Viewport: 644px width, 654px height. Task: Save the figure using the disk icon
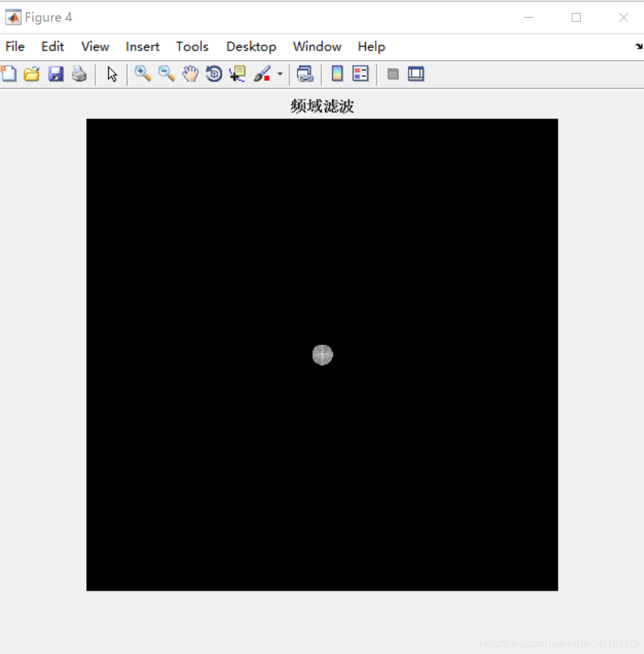tap(55, 74)
